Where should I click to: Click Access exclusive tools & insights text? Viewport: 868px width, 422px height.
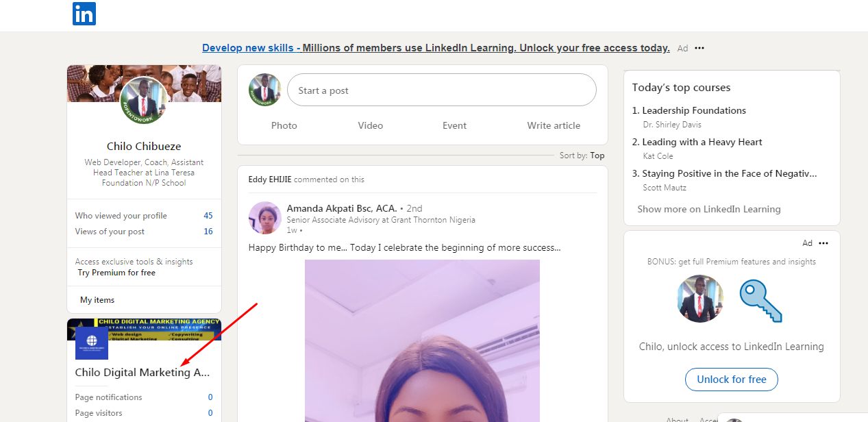coord(134,262)
